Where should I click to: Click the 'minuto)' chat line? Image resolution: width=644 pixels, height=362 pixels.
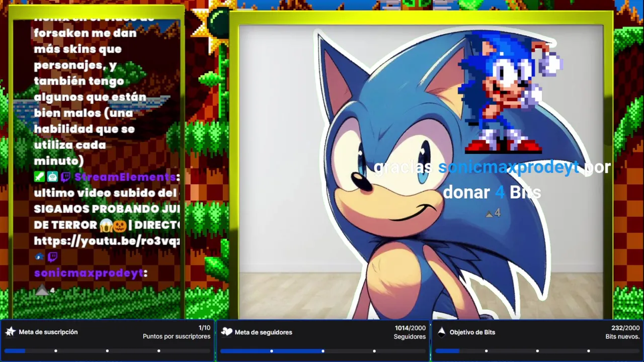[59, 161]
